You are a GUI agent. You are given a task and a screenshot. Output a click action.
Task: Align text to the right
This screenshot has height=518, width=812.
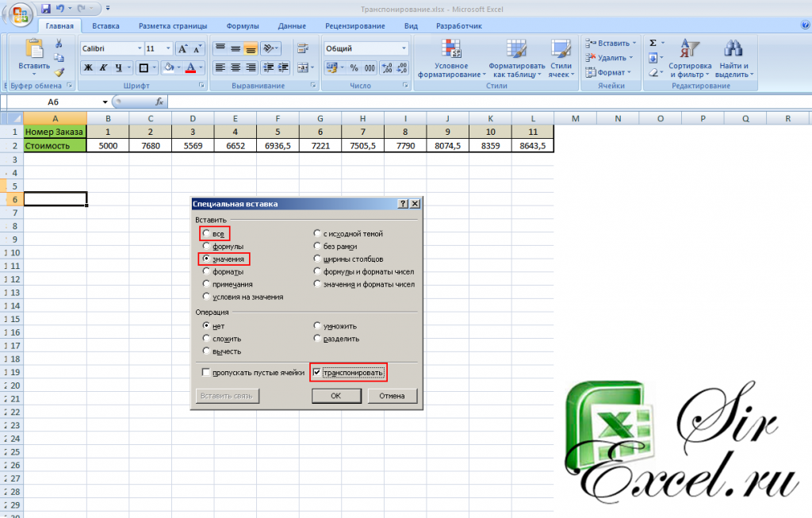[x=251, y=67]
